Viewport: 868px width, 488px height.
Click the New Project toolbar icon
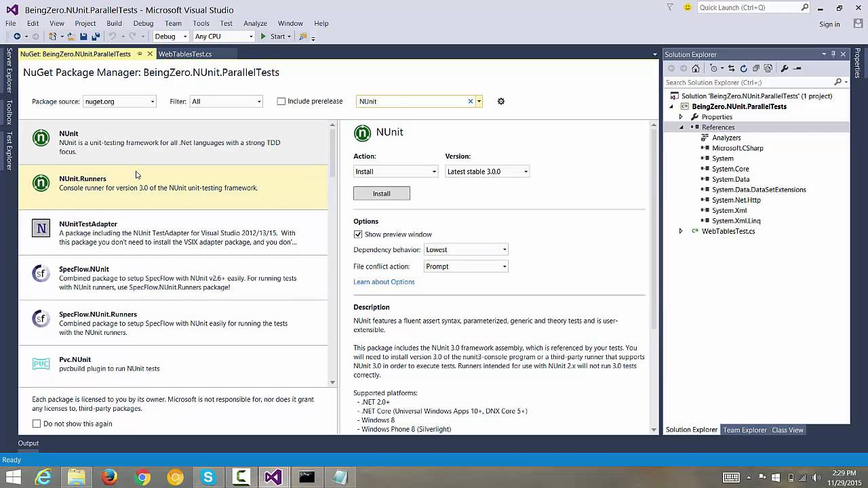53,37
